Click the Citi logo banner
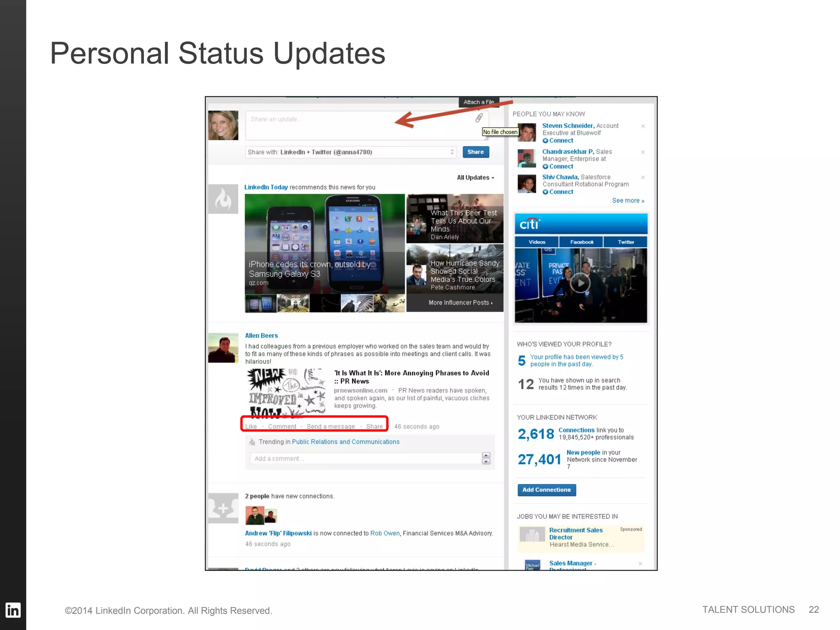This screenshot has width=840, height=630. [581, 224]
